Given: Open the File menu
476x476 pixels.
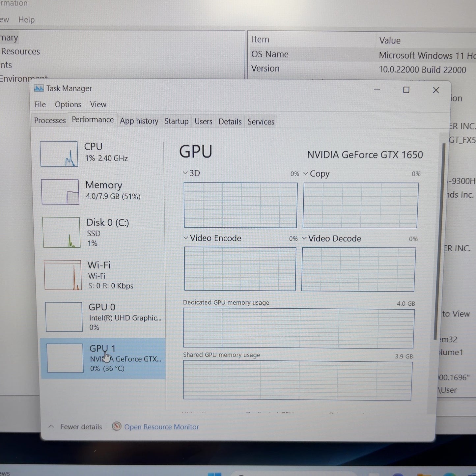Looking at the screenshot, I should tap(40, 104).
